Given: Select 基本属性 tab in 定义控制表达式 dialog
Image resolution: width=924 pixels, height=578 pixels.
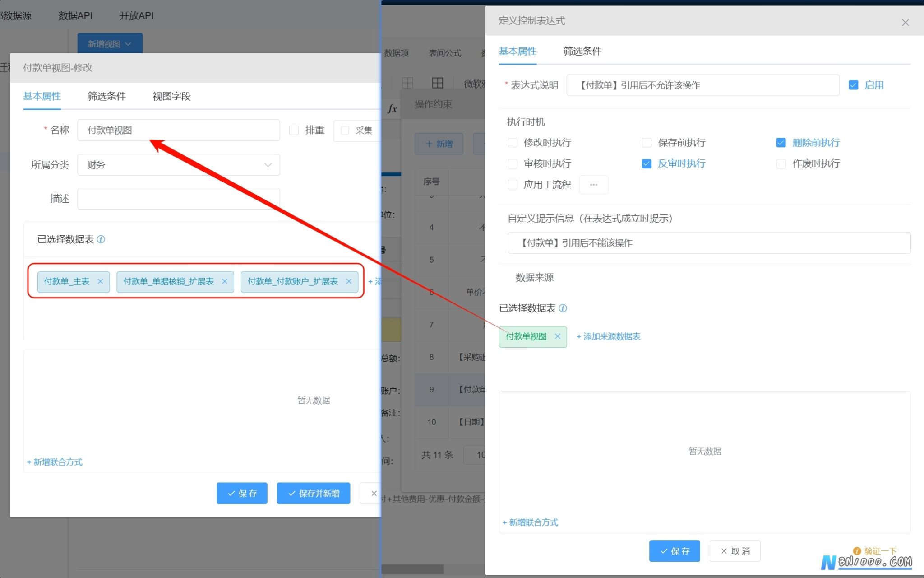Looking at the screenshot, I should (517, 51).
